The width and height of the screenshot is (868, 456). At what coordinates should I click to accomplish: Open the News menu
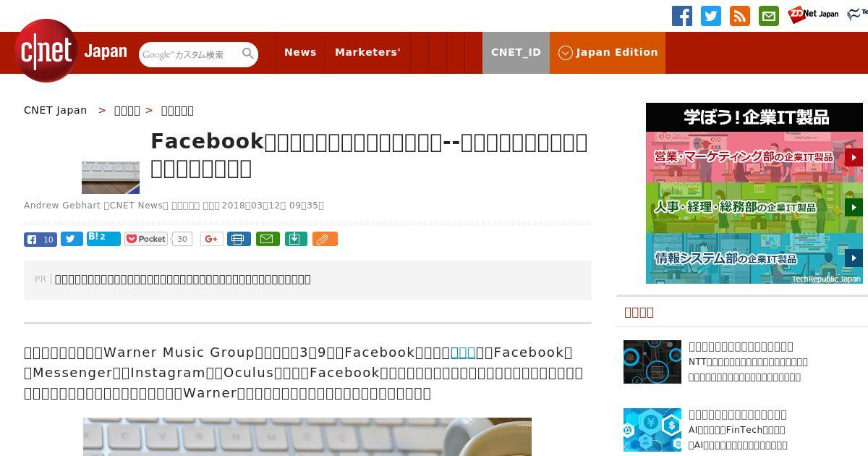pyautogui.click(x=300, y=52)
